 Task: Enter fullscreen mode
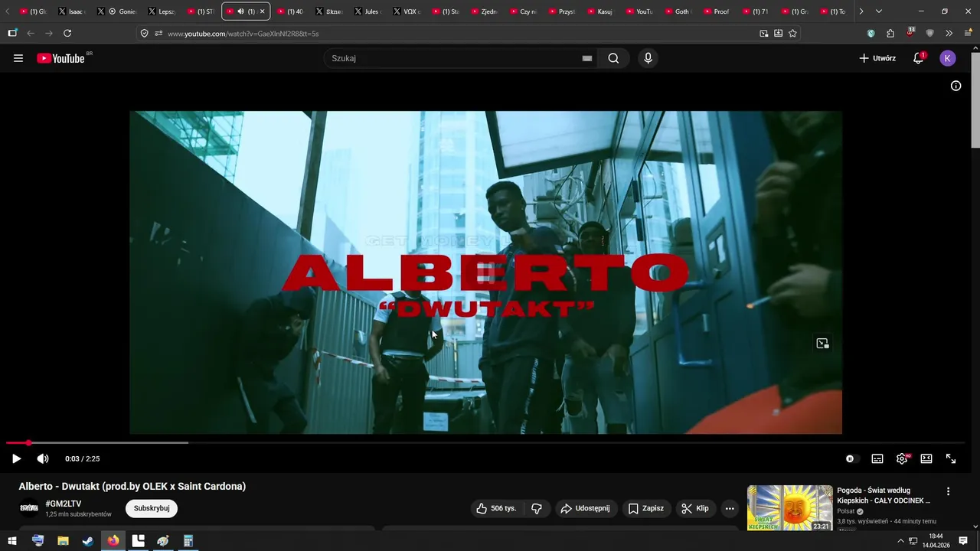click(x=951, y=458)
